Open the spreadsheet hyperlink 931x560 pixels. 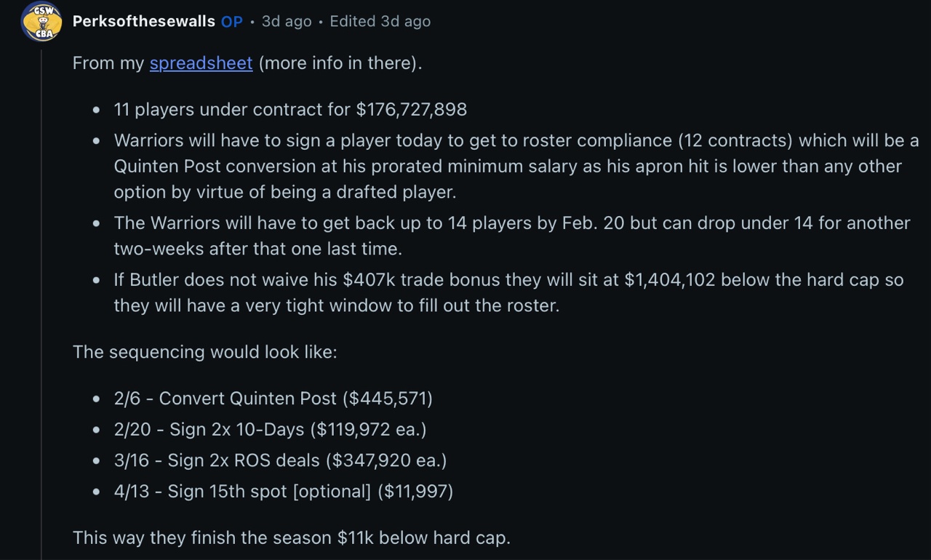(x=201, y=63)
